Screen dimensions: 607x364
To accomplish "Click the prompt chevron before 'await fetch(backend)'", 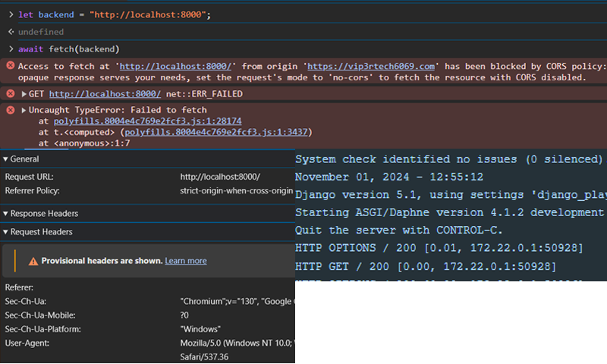I will click(x=10, y=49).
